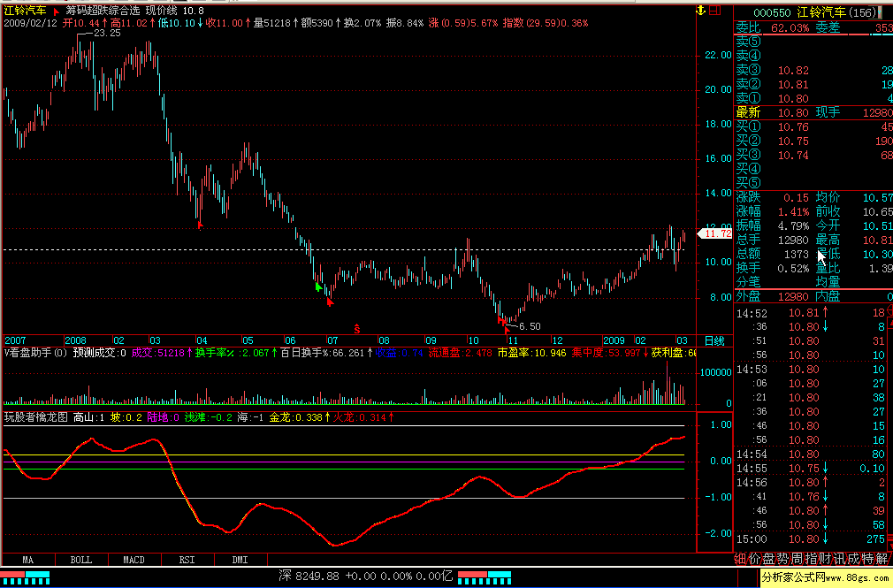893x588 pixels.
Task: Open the 价 tab in the quote panel
Action: click(754, 559)
